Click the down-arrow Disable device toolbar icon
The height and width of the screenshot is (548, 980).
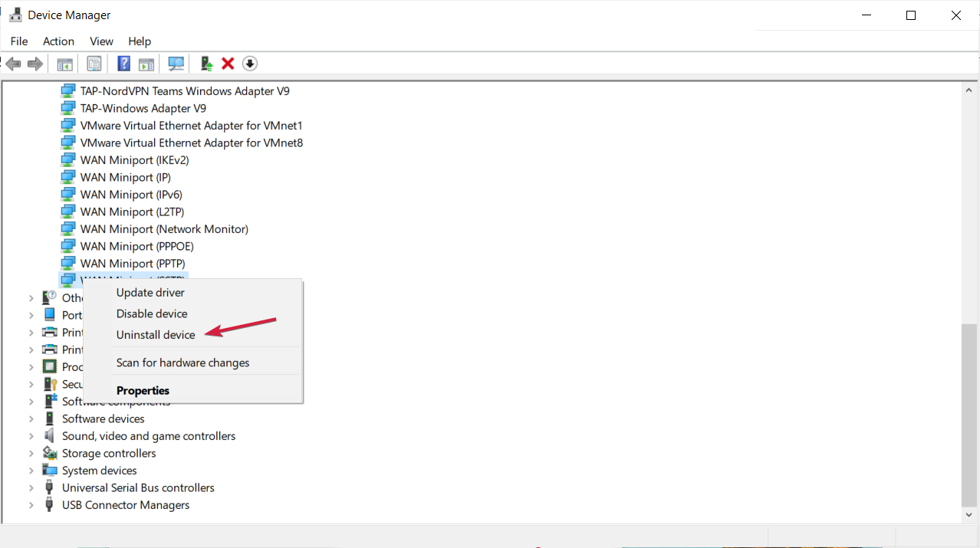[x=250, y=64]
